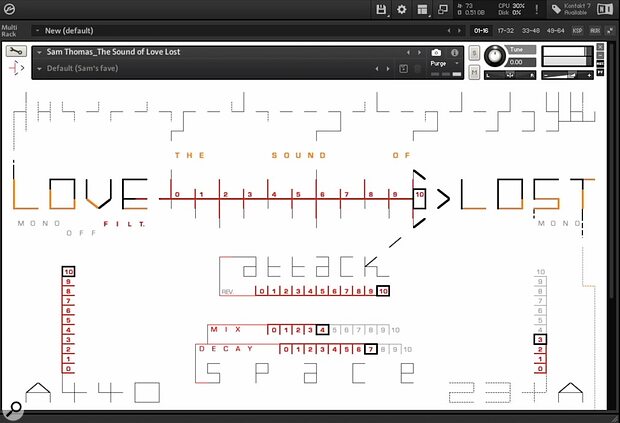Screen dimensions: 620x423
Task: Open the New (default) multi rack dropdown
Action: (38, 31)
